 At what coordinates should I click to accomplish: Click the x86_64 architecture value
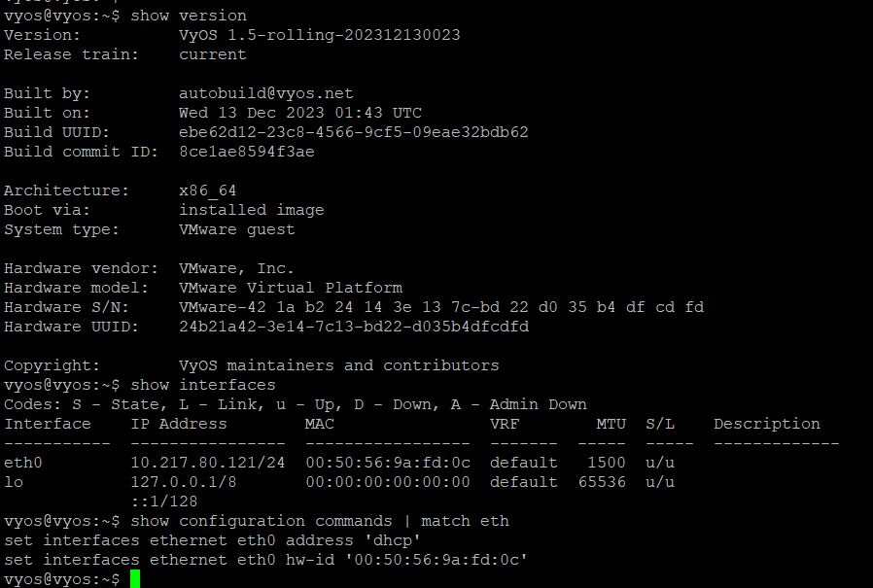click(207, 190)
